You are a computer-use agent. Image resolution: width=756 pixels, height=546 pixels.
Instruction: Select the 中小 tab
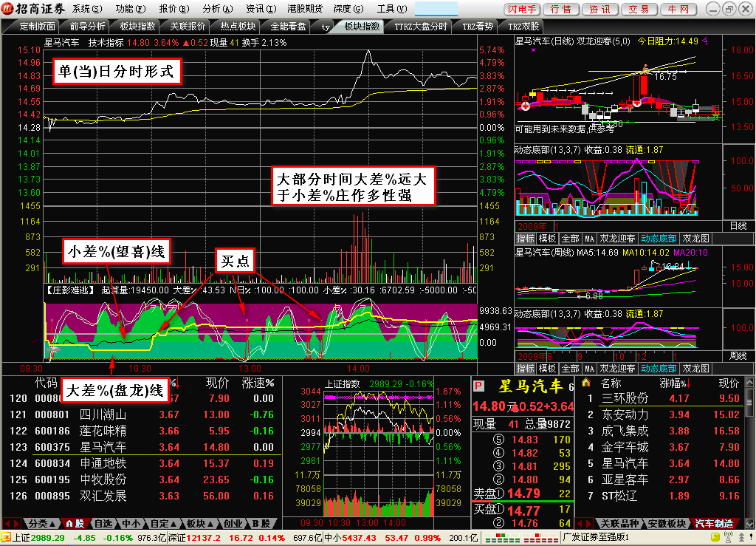[x=131, y=523]
